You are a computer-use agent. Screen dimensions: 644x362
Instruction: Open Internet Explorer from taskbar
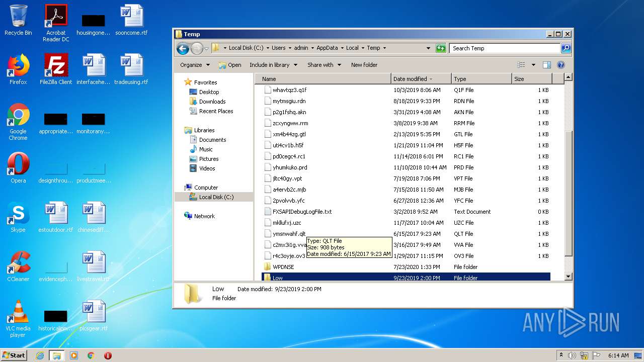40,355
